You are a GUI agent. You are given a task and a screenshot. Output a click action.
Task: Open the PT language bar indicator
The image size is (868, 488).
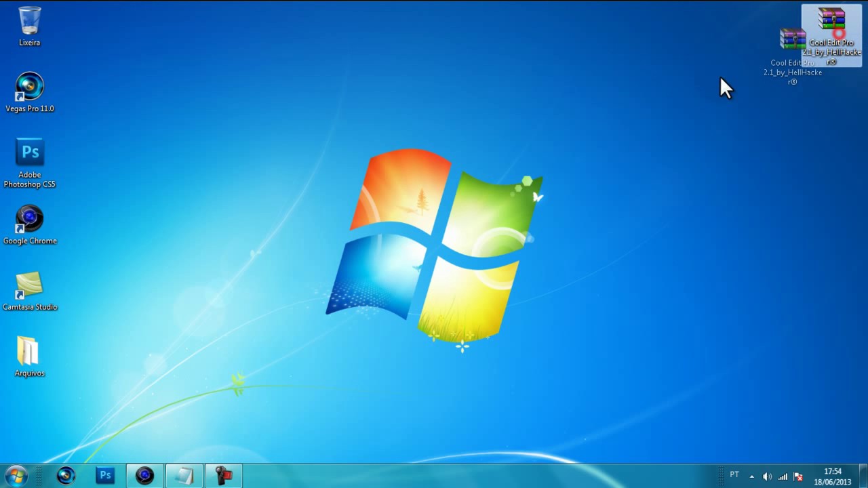(x=734, y=476)
